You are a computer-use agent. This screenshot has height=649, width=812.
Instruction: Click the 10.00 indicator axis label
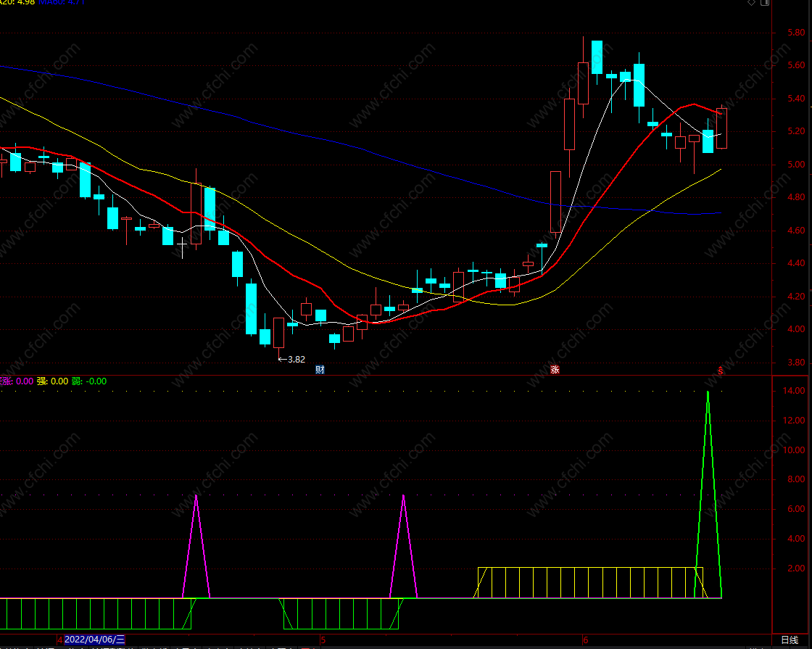pyautogui.click(x=795, y=450)
